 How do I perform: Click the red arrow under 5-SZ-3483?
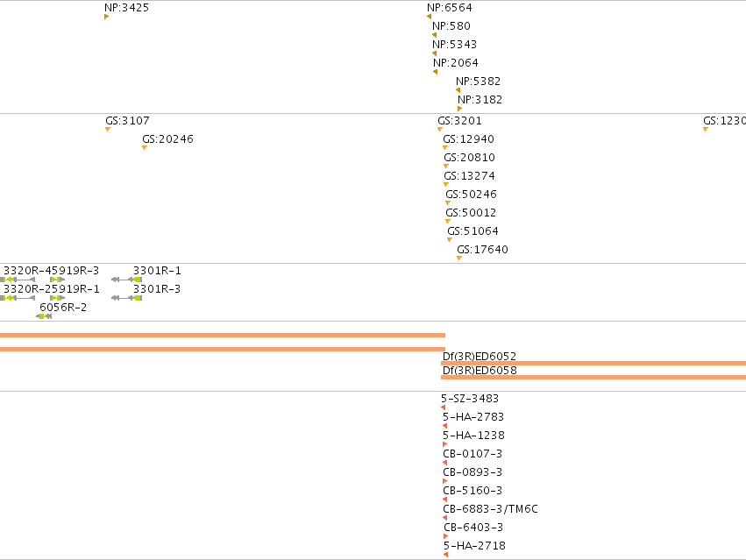(x=444, y=408)
